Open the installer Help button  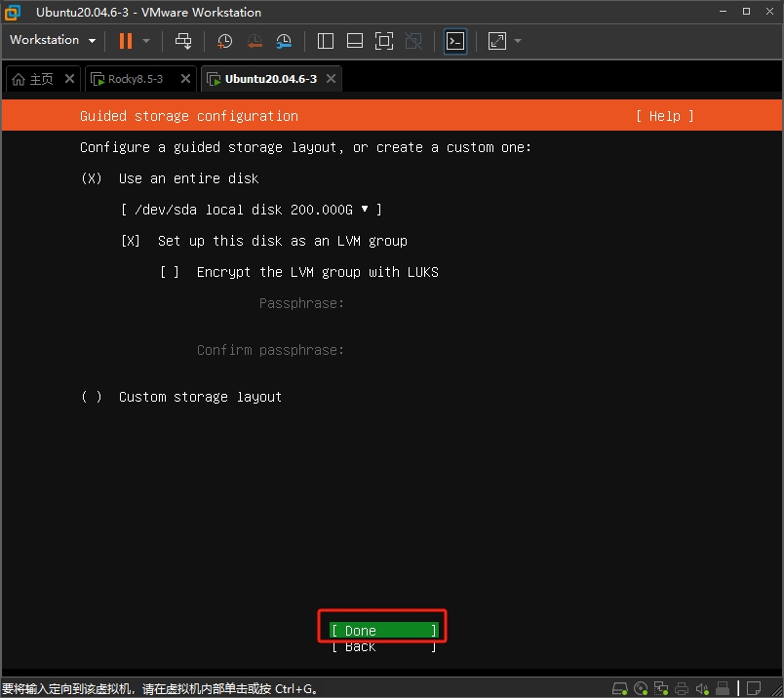(664, 116)
